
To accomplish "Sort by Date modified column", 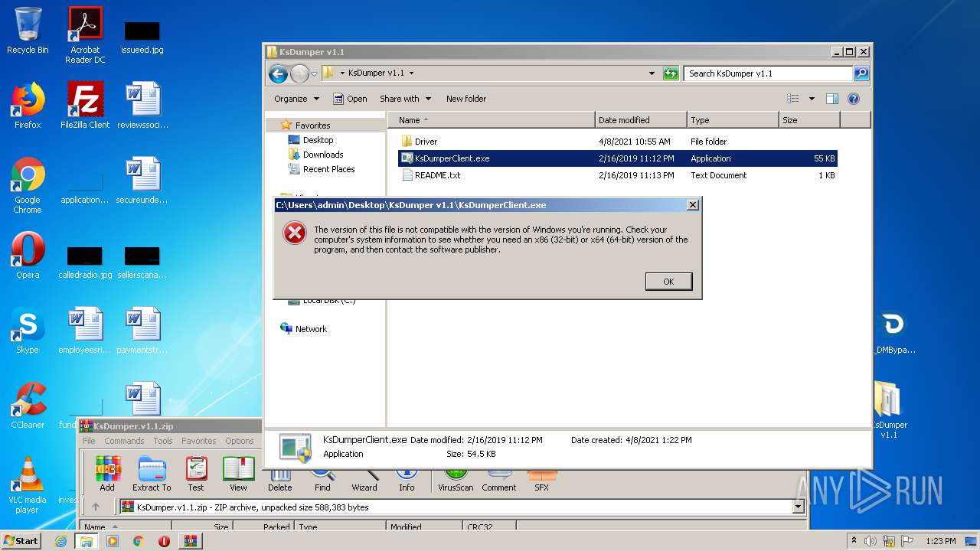I will click(641, 120).
